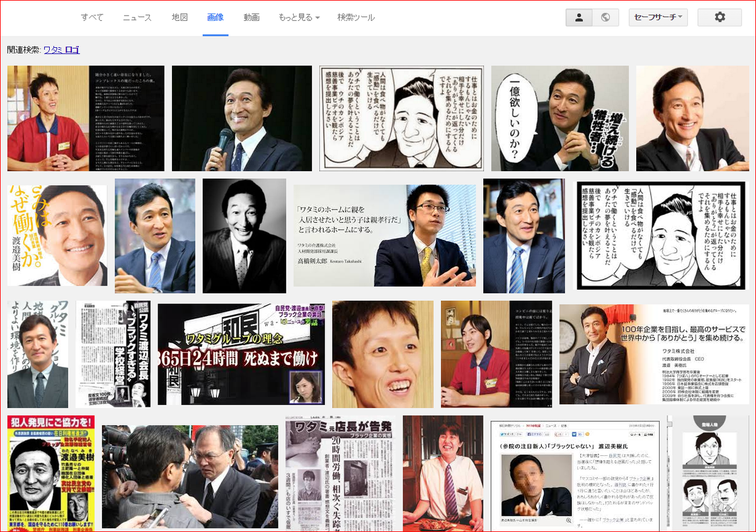Open the 100年企業を目指し thumbnail
This screenshot has width=756, height=532.
point(654,354)
